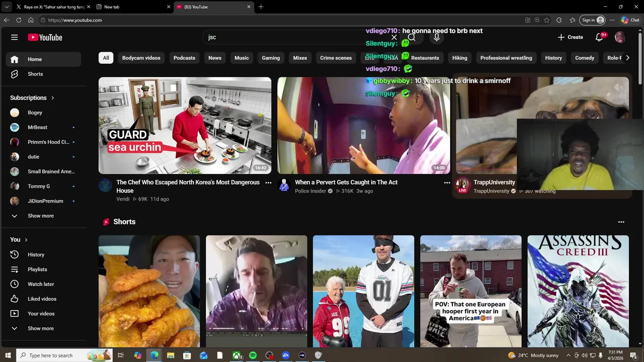Select the History filter chip
This screenshot has height=362, width=644.
coord(553,58)
